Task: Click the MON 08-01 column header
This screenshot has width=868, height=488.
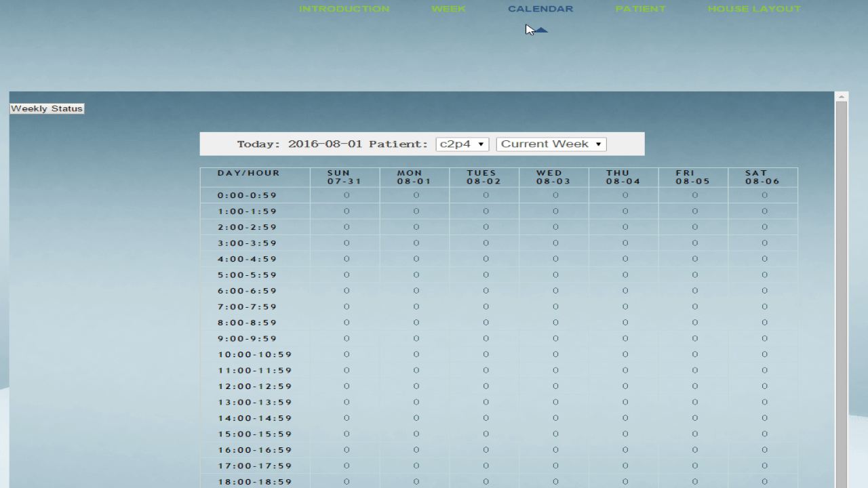Action: click(414, 178)
